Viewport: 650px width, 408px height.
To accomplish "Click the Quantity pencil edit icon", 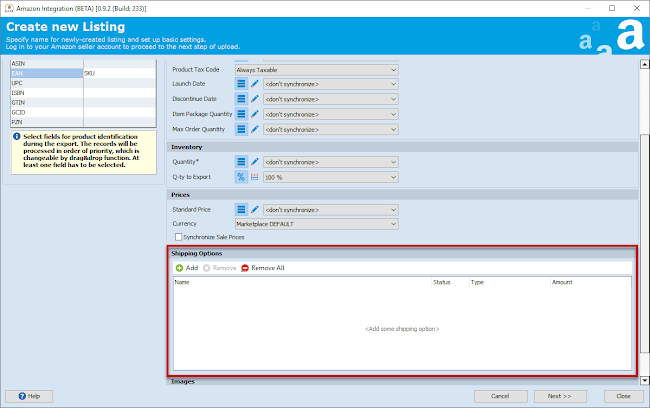I will click(255, 162).
